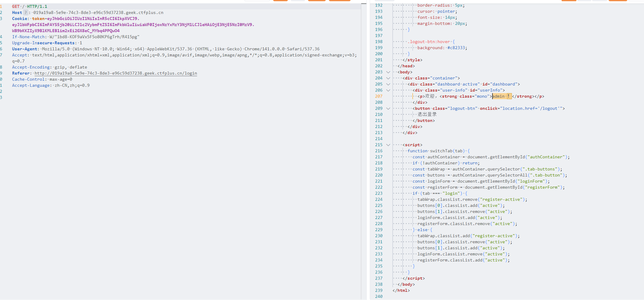Click the highlighted admin text in the response
Image resolution: width=644 pixels, height=300 pixels.
(499, 96)
